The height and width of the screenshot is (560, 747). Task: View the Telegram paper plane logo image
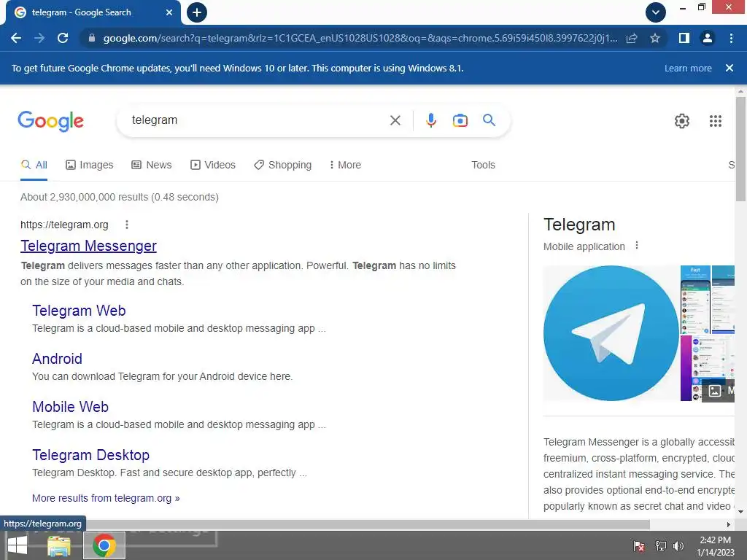(611, 332)
